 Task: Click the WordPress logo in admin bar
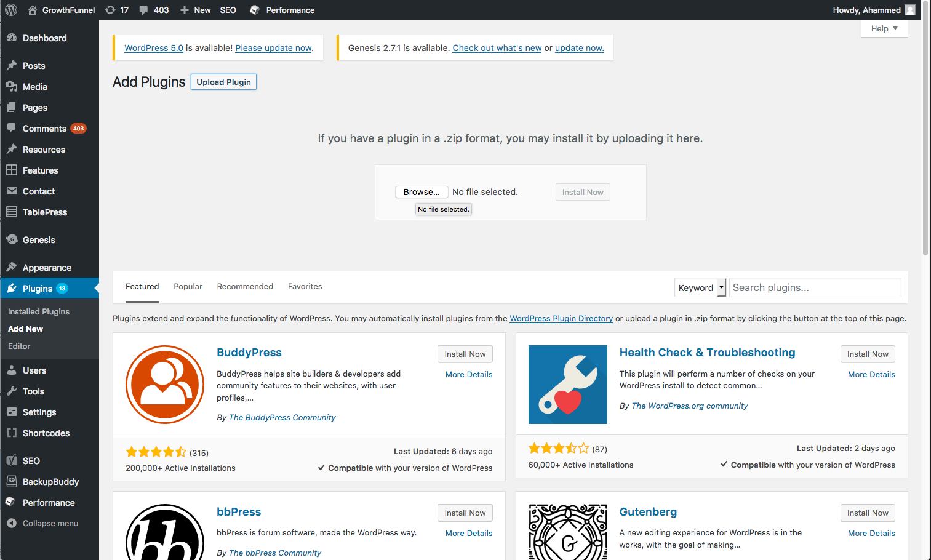click(x=11, y=10)
